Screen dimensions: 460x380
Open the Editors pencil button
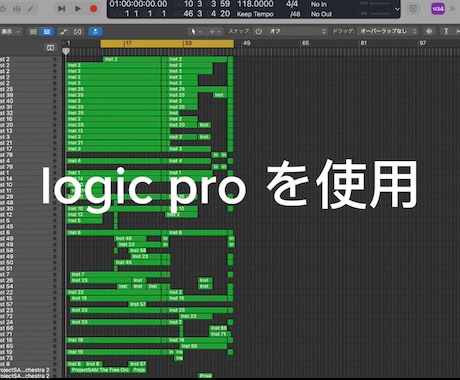(31, 9)
